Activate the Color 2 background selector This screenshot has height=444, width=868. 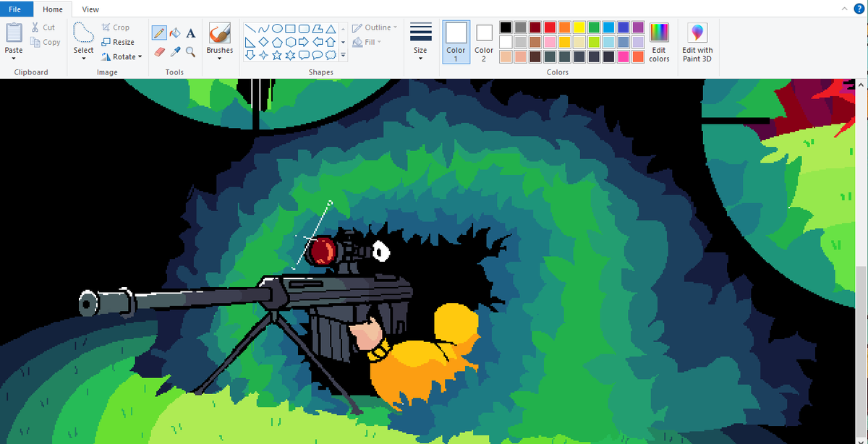tap(484, 42)
